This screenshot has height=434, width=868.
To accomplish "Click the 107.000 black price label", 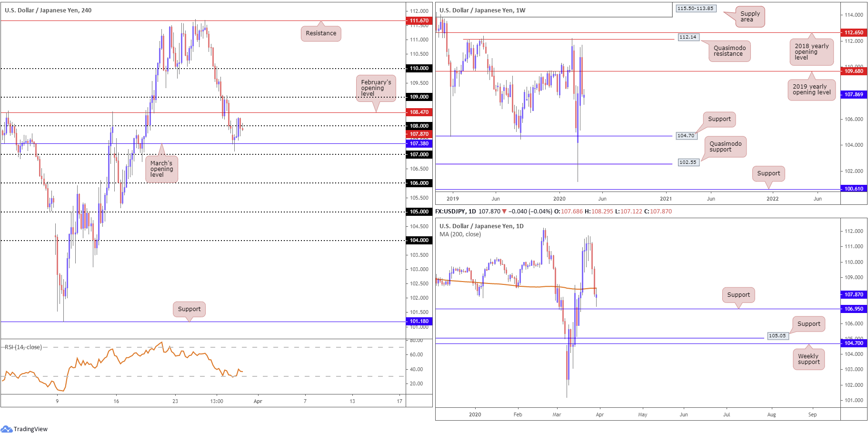I will [x=419, y=154].
